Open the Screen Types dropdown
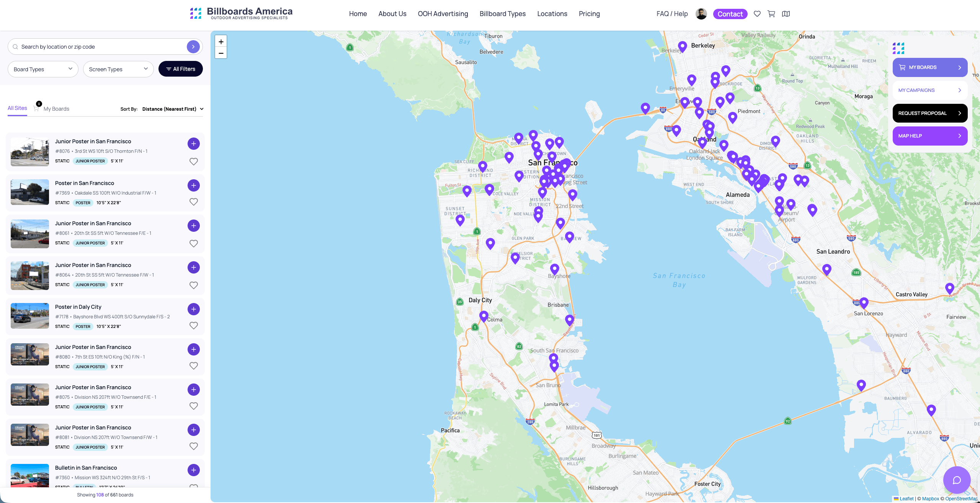 [x=118, y=69]
